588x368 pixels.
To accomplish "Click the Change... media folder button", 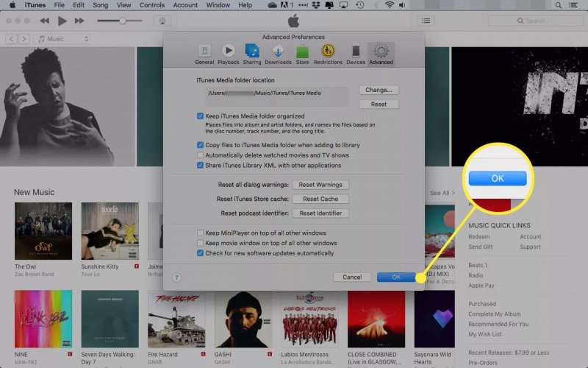I will 379,90.
